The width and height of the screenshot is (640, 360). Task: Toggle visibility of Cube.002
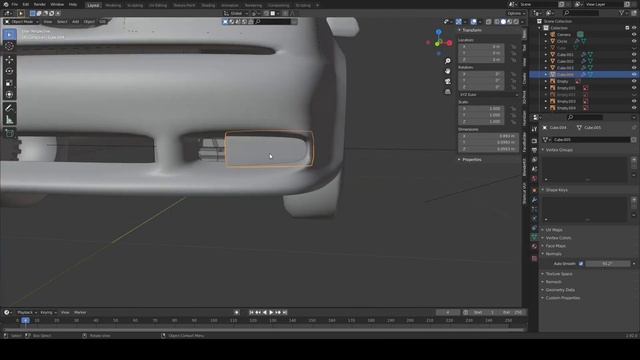pos(634,61)
